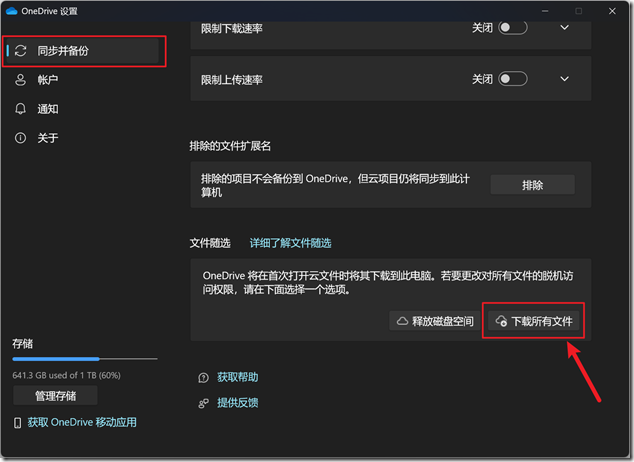This screenshot has width=634, height=462.
Task: Click the storage usage progress bar
Action: 85,359
